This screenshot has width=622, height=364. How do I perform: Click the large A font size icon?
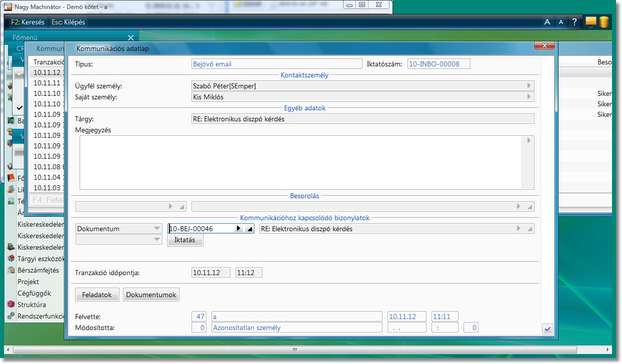click(x=547, y=22)
